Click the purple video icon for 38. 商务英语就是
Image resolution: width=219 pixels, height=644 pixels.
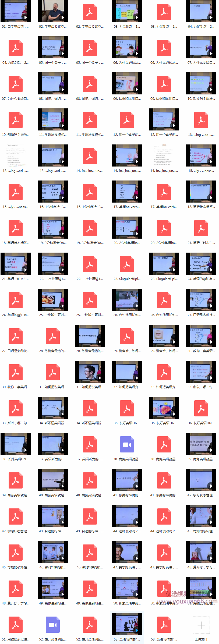pos(127,444)
